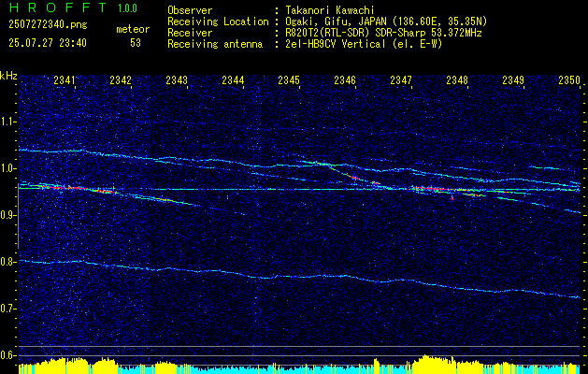Click the 2342 time axis marker
The image size is (588, 374).
[121, 80]
